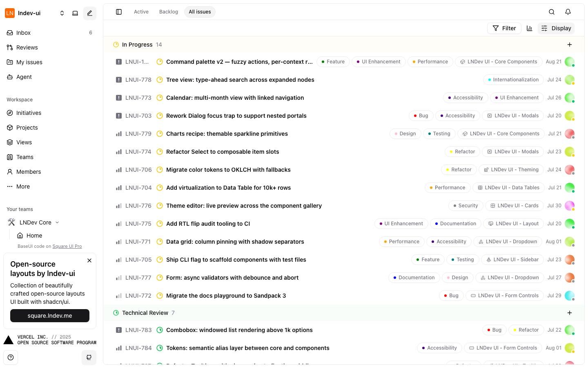Click the search magnifier icon
This screenshot has width=588, height=368.
[552, 12]
